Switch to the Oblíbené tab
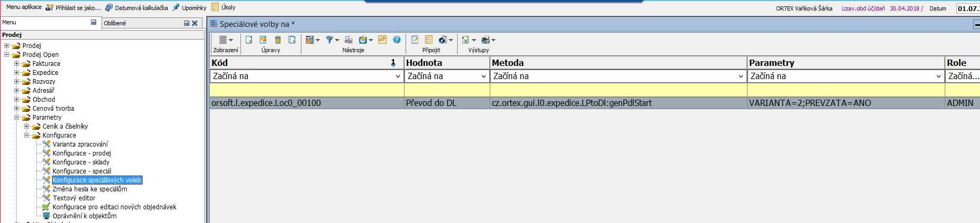The image size is (980, 223). [x=115, y=23]
